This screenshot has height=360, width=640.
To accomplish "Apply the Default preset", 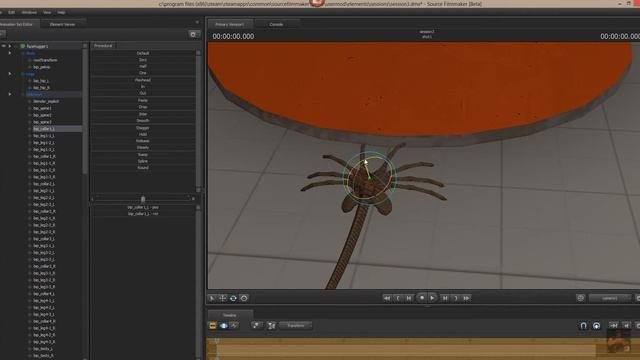I will click(x=142, y=53).
